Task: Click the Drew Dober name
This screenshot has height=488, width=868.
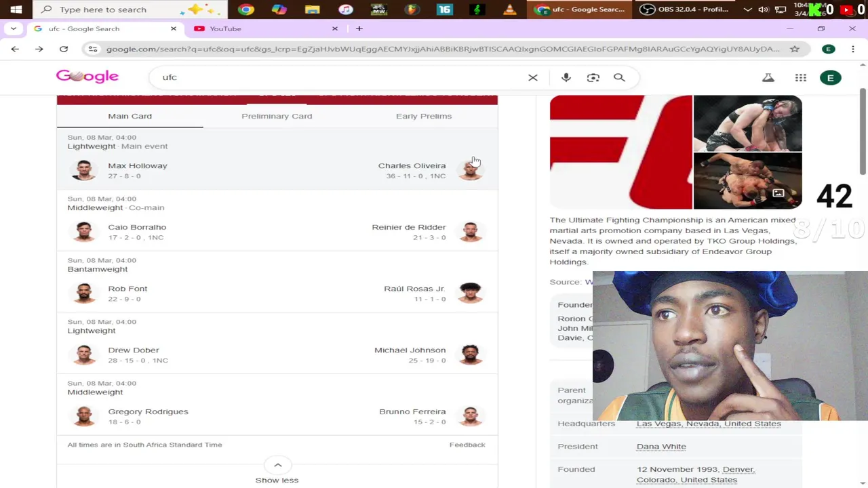Action: click(134, 350)
